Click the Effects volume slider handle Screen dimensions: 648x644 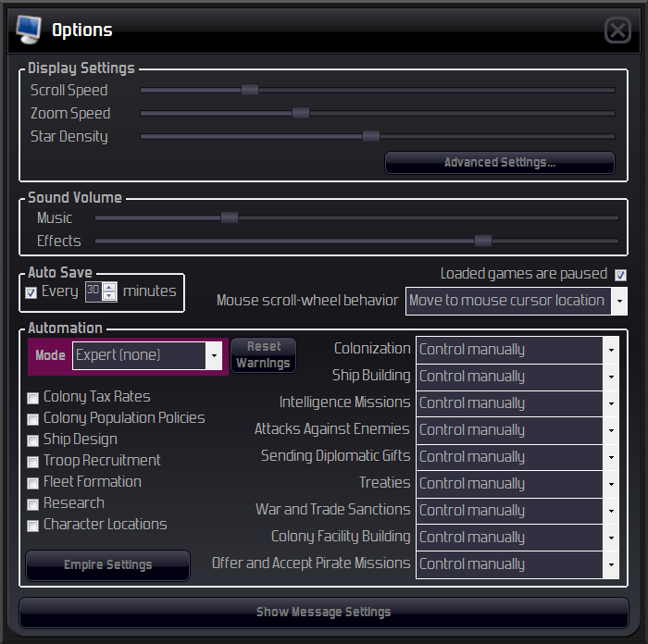click(482, 241)
